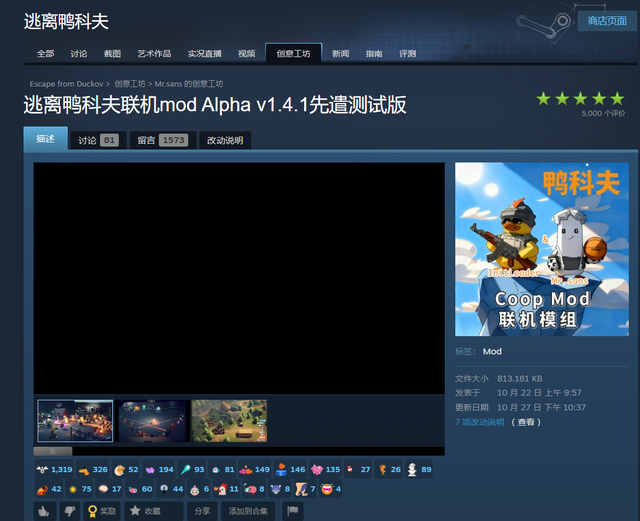Image resolution: width=640 pixels, height=521 pixels.
Task: Click the brain award showing 17
Action: coord(110,489)
